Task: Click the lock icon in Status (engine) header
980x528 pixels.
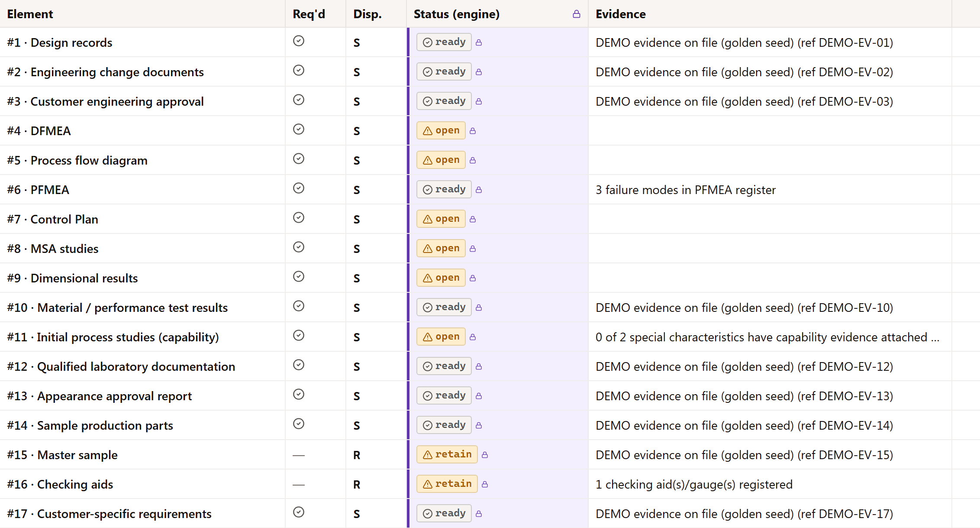Action: [x=576, y=14]
